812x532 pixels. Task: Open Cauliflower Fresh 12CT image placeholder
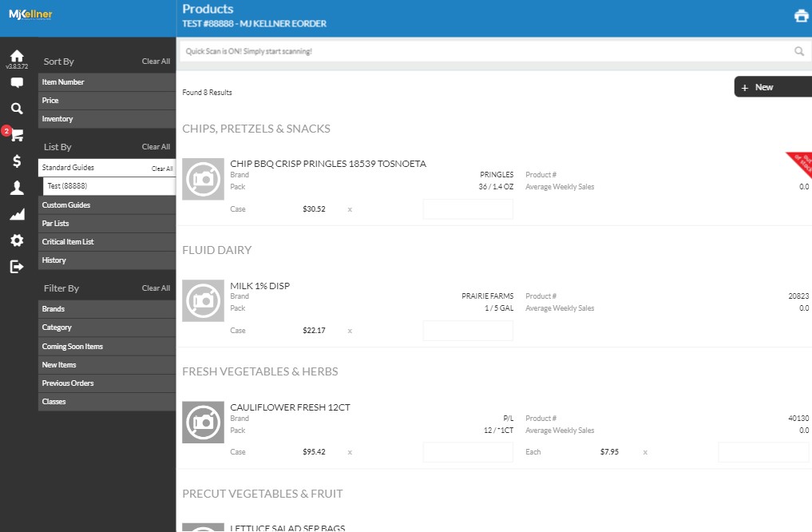click(x=203, y=423)
